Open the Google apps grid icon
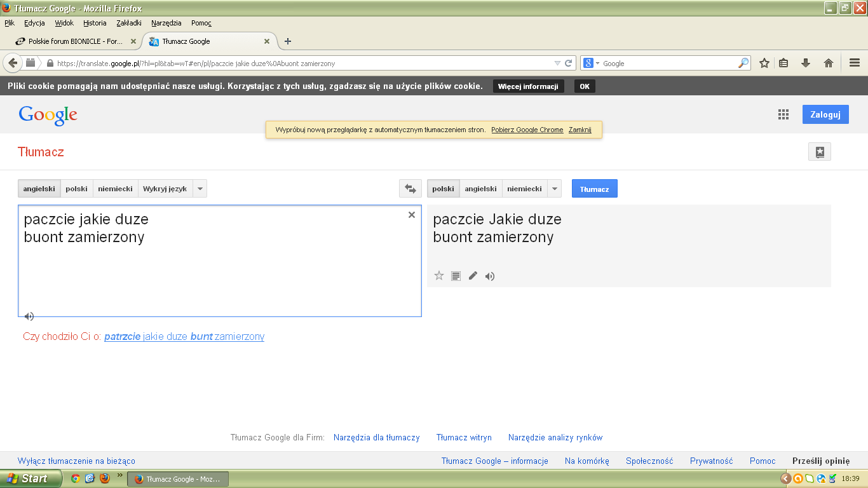 (x=783, y=114)
